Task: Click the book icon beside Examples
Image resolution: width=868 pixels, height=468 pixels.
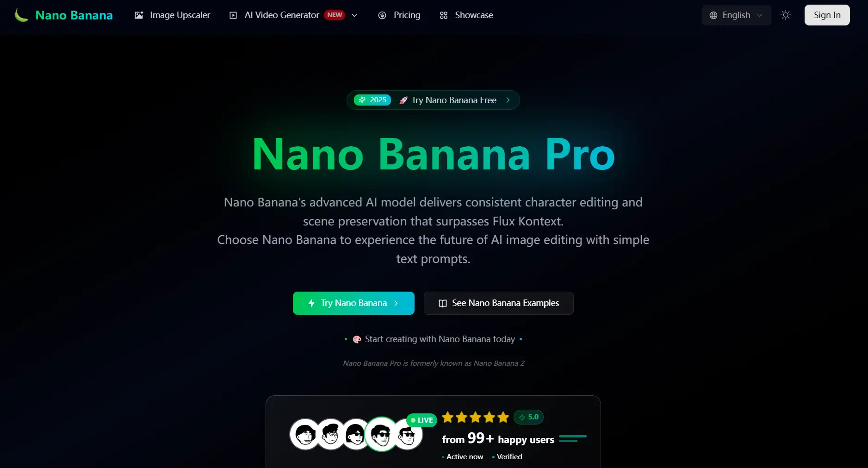Action: pos(443,303)
